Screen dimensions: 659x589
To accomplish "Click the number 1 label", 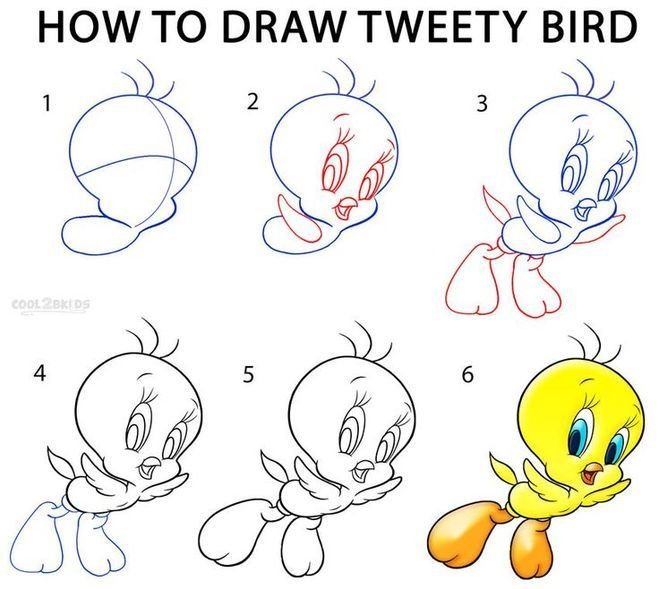I will (47, 103).
